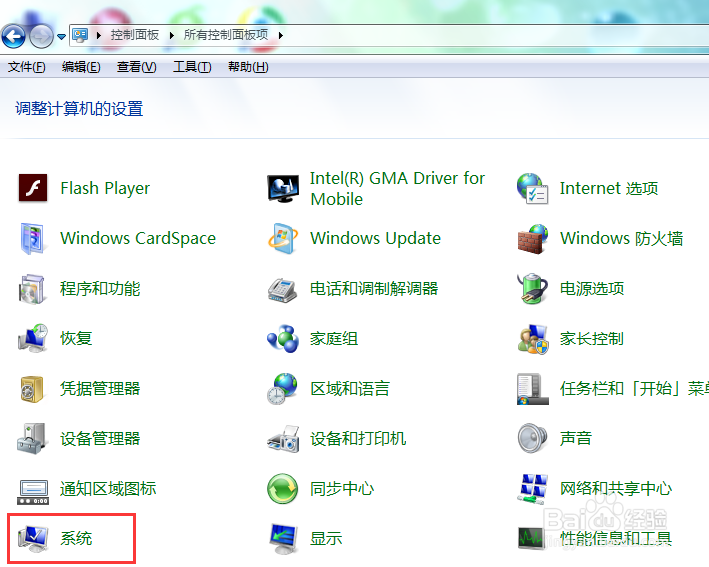Open the 电话和调制解调器 link
Image resolution: width=709 pixels, height=567 pixels.
pyautogui.click(x=374, y=288)
